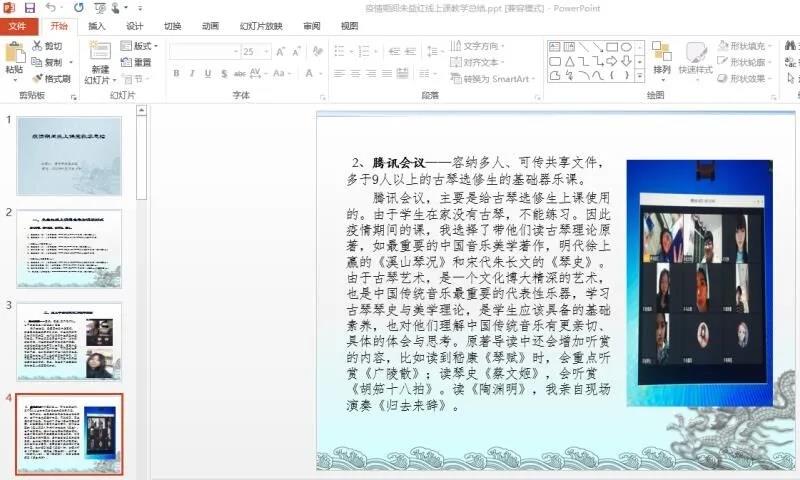Switch to the 插入 ribbon tab
The image size is (800, 480).
96,26
